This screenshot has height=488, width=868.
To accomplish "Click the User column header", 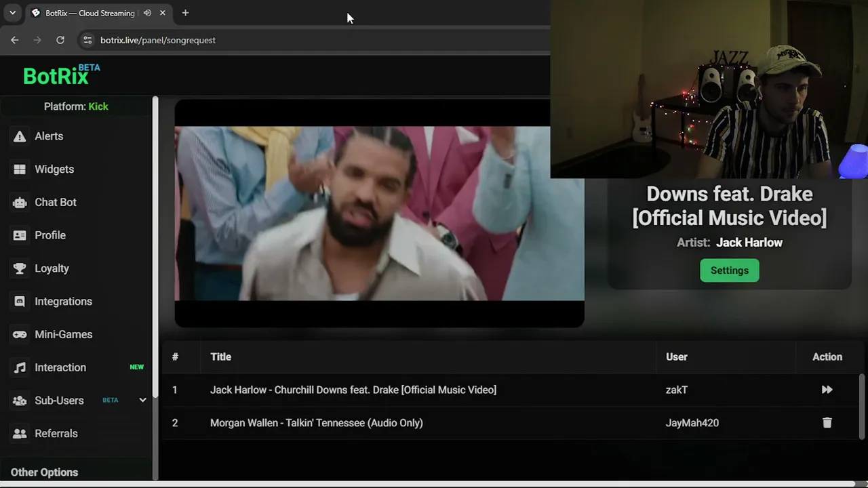I will pyautogui.click(x=677, y=357).
